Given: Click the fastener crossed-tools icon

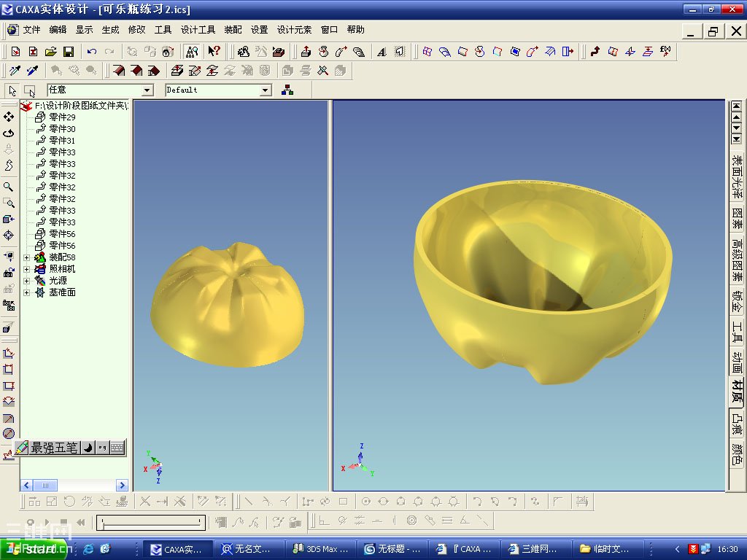Looking at the screenshot, I should 322,71.
